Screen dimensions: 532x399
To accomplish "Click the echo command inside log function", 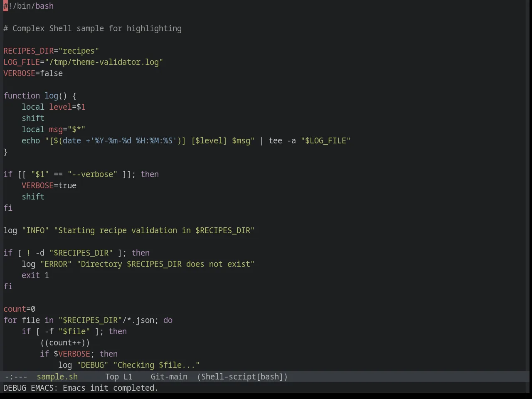I will coord(31,140).
